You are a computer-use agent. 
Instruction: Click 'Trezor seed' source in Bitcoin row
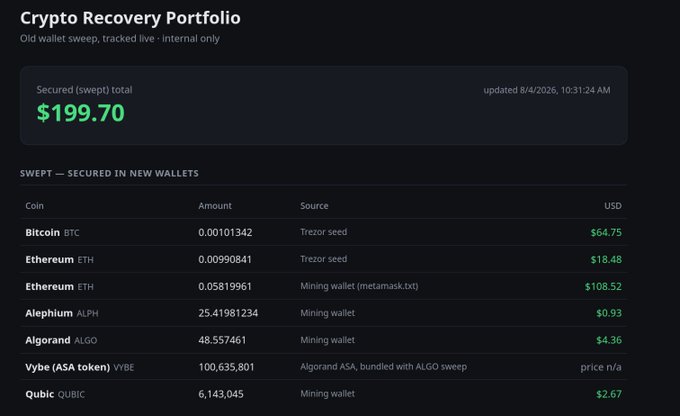(324, 232)
